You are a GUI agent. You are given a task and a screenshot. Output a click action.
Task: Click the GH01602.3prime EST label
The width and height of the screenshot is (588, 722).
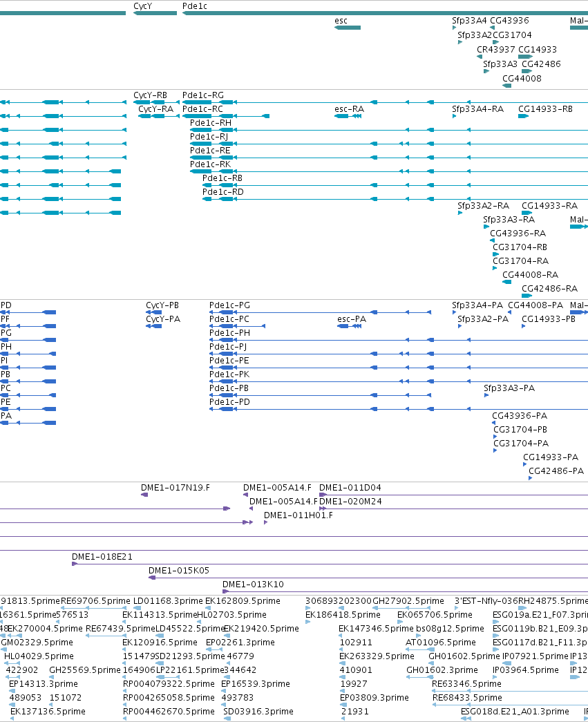point(442,670)
